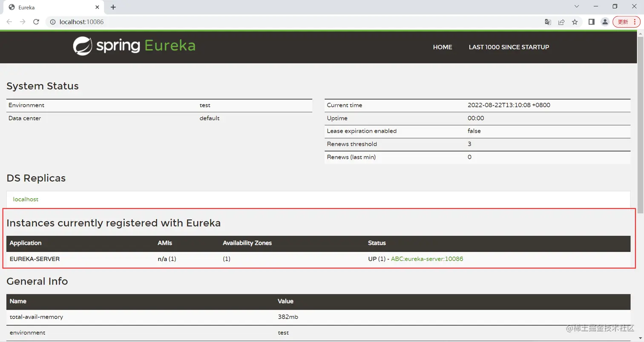Image resolution: width=644 pixels, height=342 pixels.
Task: Click the System Status heading
Action: tap(43, 86)
